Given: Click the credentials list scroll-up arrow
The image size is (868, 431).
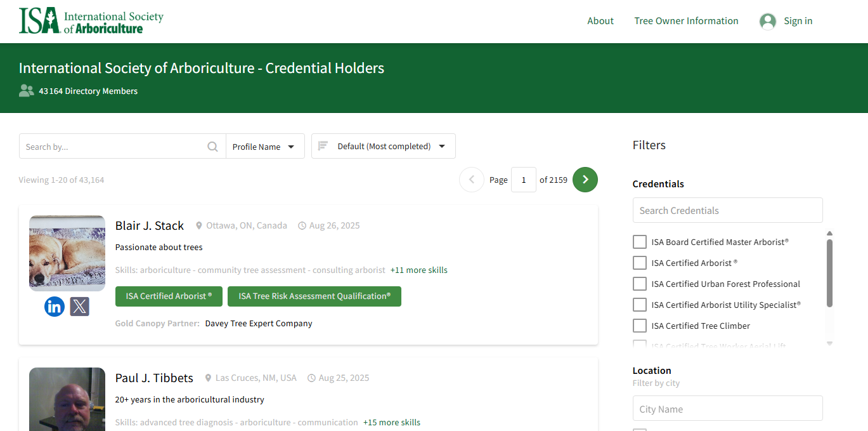Looking at the screenshot, I should click(829, 234).
